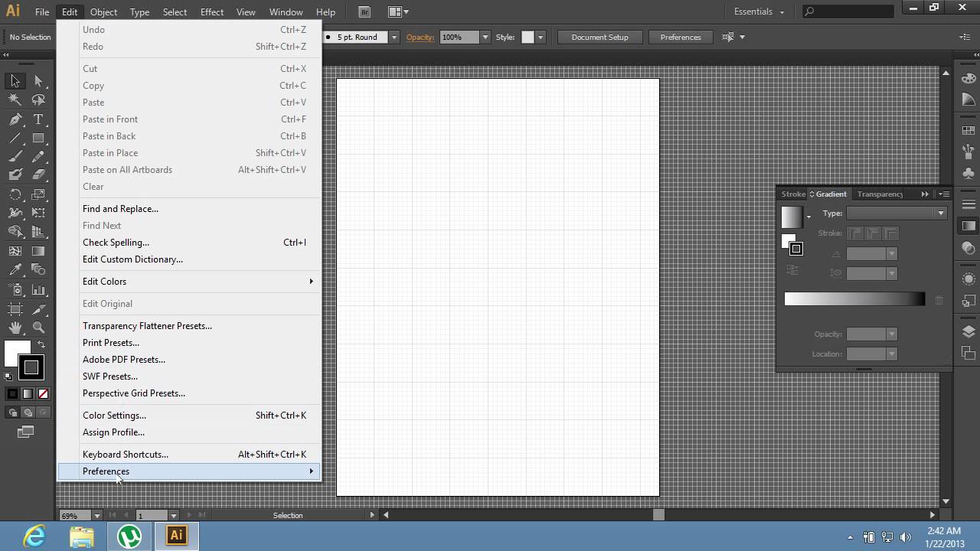Set fill to None mode
This screenshot has width=980, height=551.
tap(43, 394)
